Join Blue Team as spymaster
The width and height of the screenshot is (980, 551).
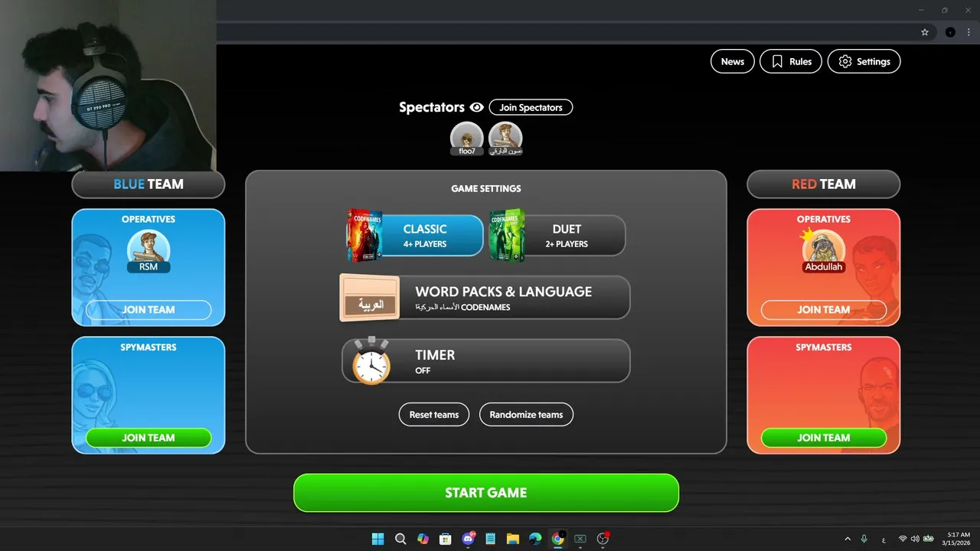tap(149, 438)
